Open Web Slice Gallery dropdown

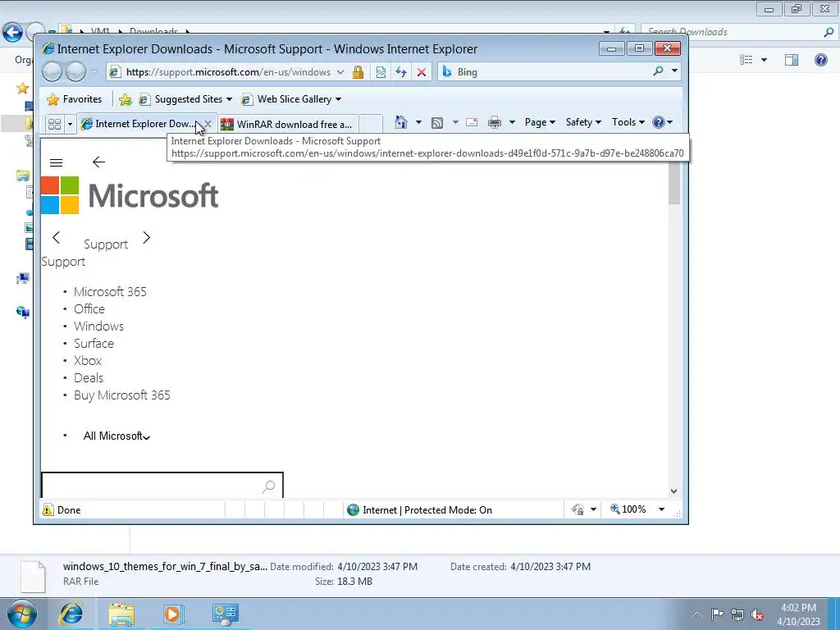click(291, 99)
